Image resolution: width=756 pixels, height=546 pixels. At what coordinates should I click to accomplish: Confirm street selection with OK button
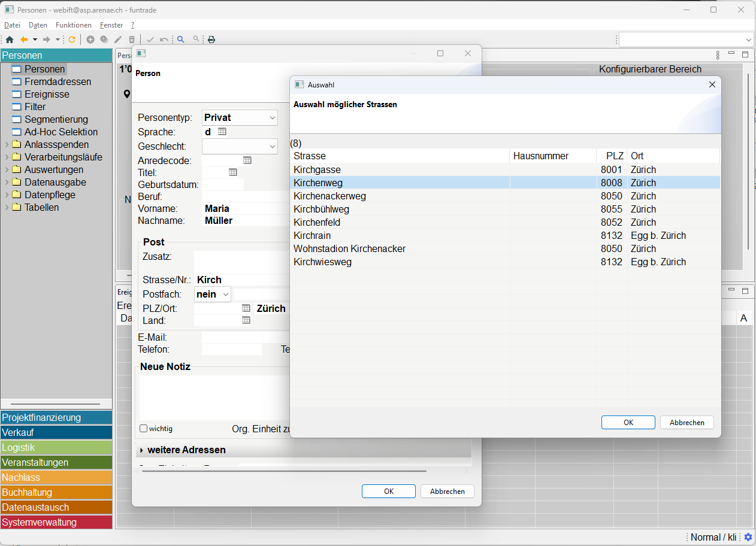(x=628, y=422)
